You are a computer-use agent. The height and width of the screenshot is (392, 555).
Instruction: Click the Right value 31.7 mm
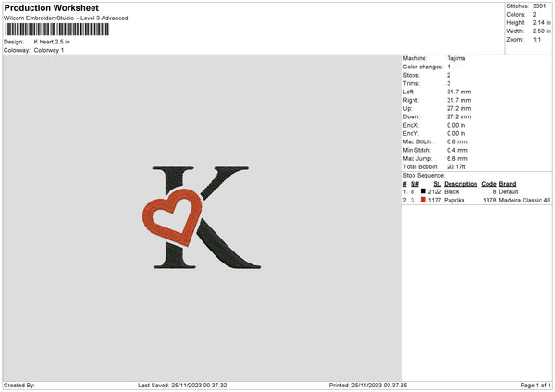[459, 100]
